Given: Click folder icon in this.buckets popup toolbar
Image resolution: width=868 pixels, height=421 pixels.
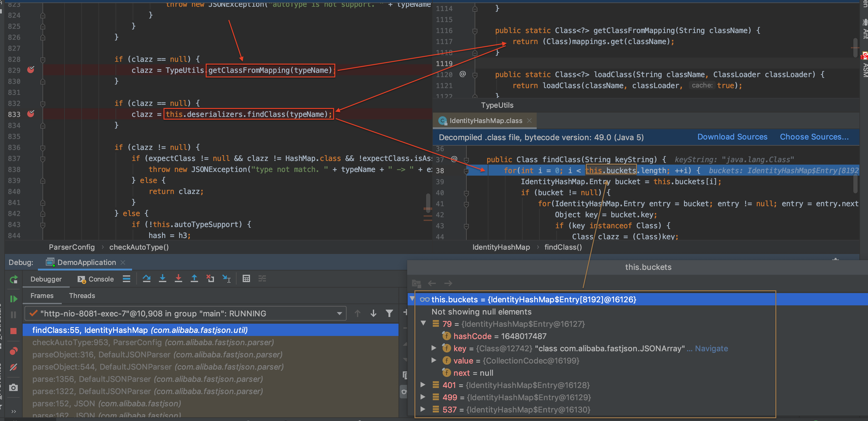Looking at the screenshot, I should (417, 283).
